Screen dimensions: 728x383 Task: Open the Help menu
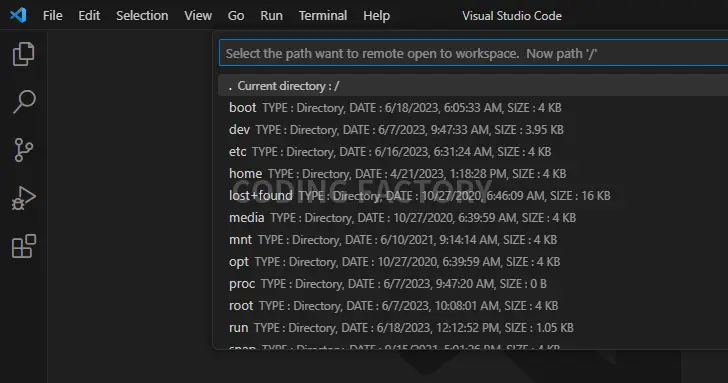coord(376,15)
